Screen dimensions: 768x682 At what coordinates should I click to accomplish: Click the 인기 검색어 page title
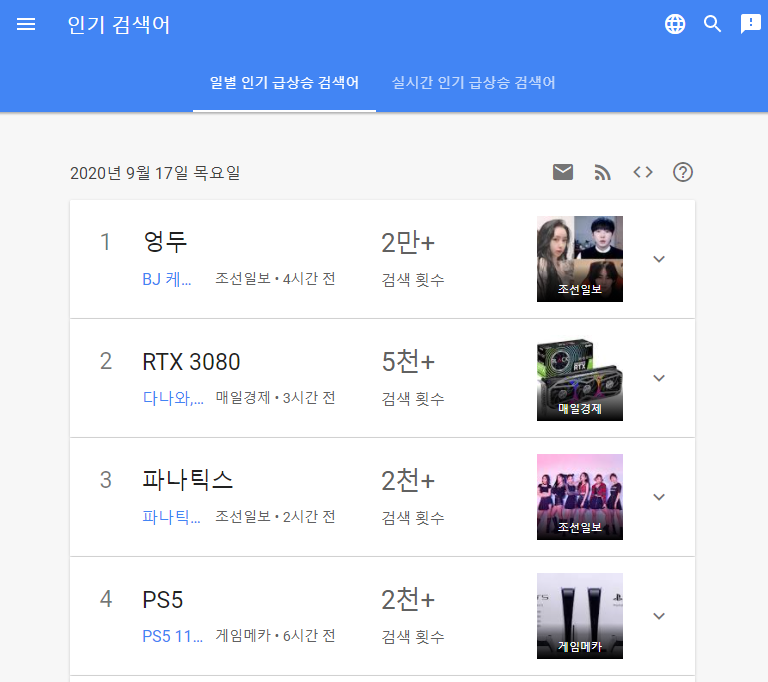119,24
